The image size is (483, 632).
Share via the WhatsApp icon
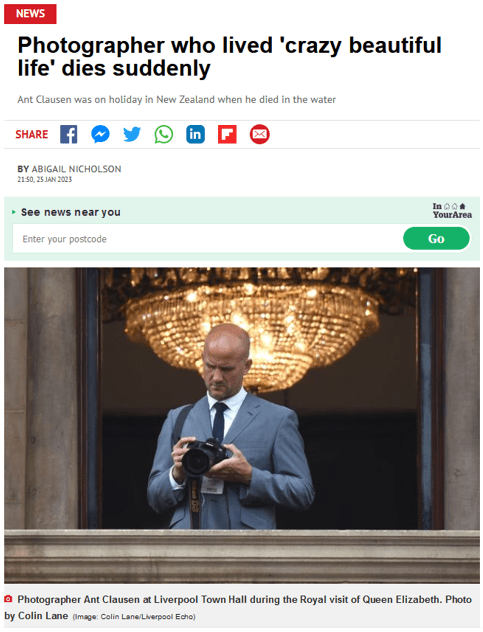164,134
